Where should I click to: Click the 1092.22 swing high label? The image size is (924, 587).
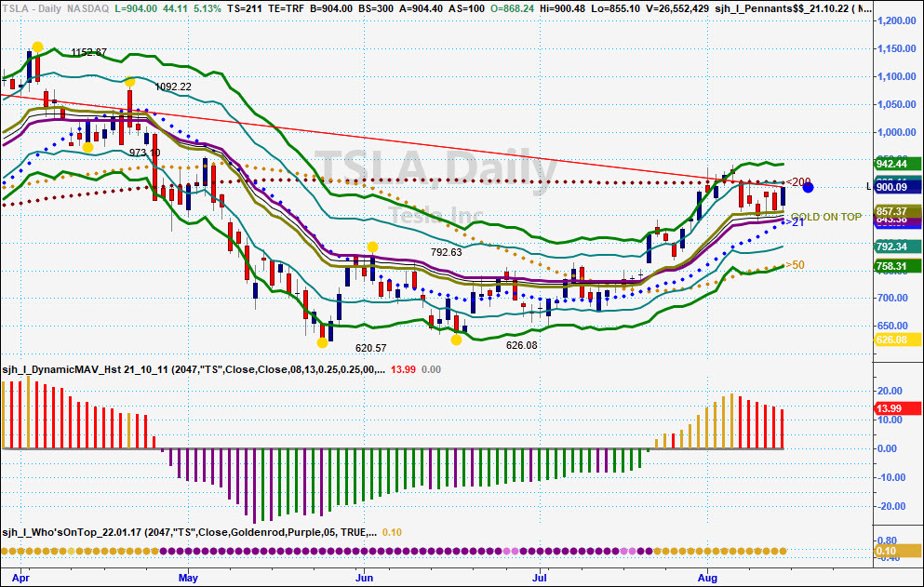tap(173, 87)
